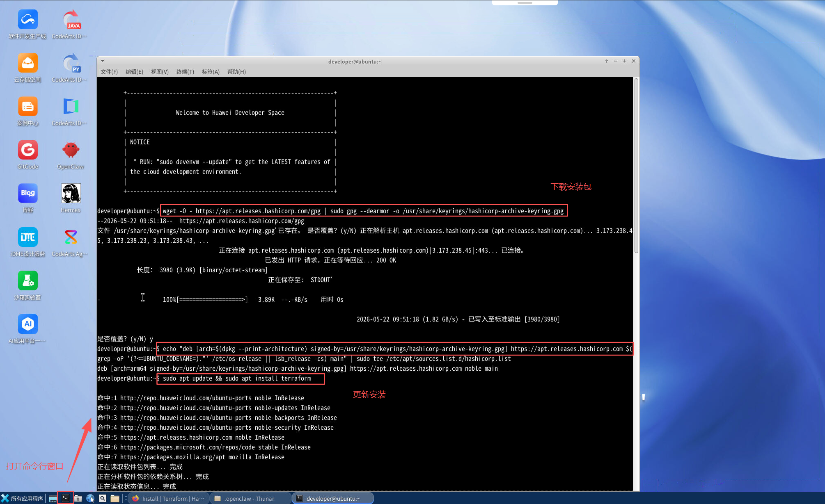Open the 帮助(H) menu in terminal

(237, 72)
